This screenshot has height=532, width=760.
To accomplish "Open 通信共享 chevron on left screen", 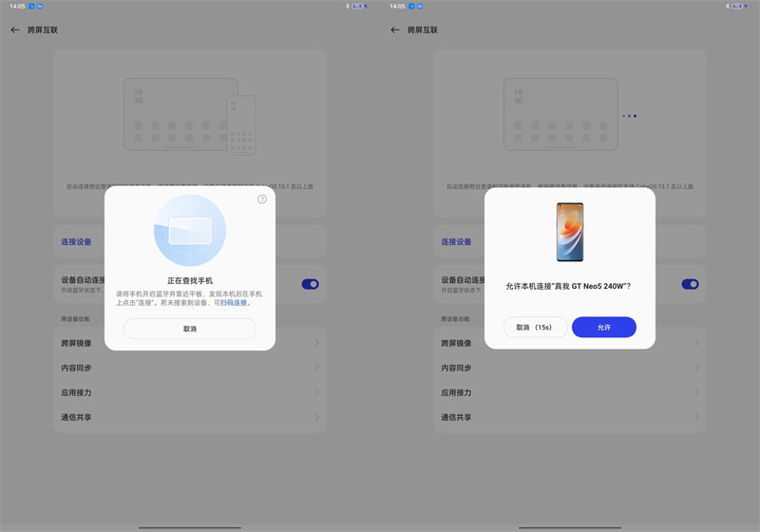I will tap(316, 417).
